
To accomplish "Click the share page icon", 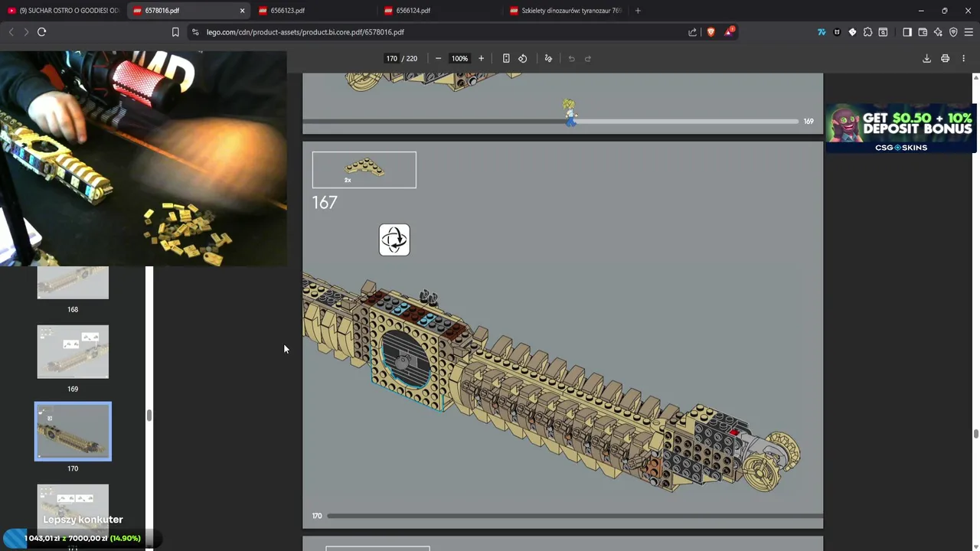I will (693, 32).
